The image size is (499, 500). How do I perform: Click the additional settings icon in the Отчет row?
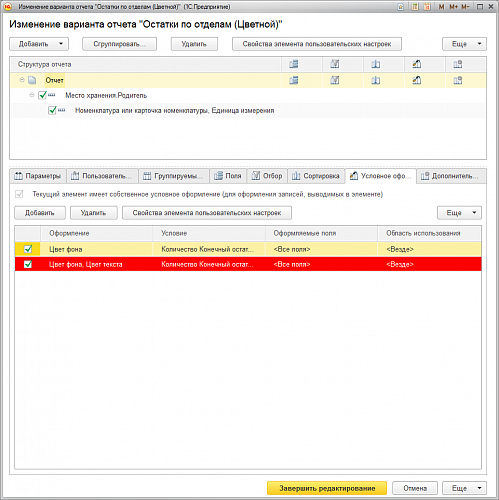458,80
